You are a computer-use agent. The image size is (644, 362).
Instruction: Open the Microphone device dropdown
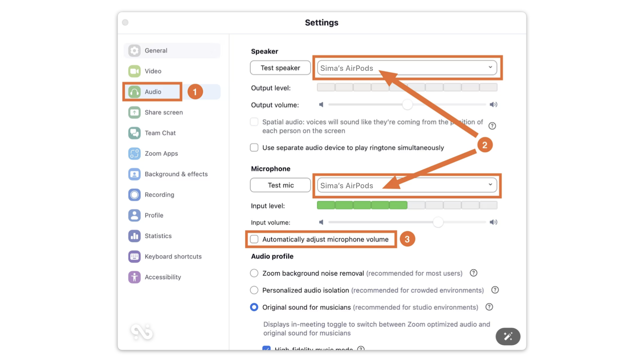[407, 185]
